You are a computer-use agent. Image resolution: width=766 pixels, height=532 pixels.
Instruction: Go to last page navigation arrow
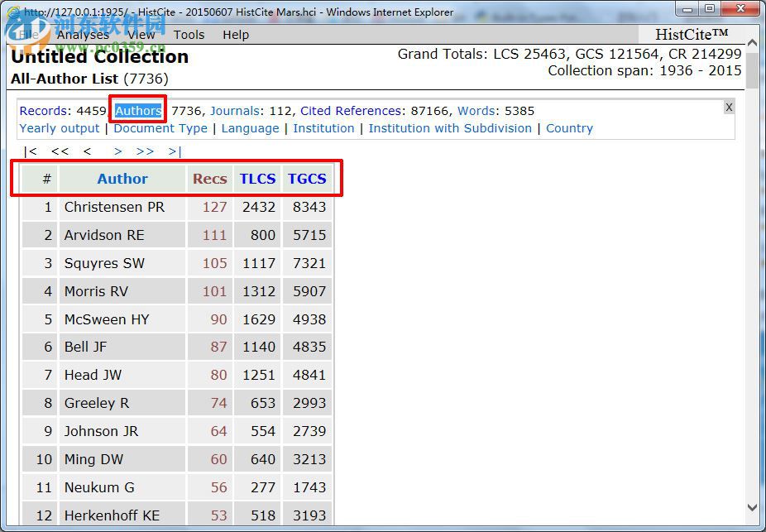pyautogui.click(x=175, y=151)
